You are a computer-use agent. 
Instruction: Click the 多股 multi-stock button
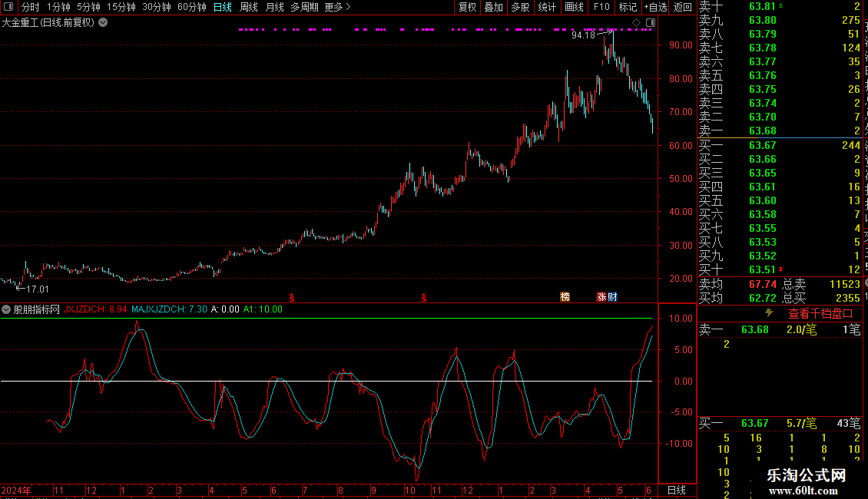coord(520,7)
